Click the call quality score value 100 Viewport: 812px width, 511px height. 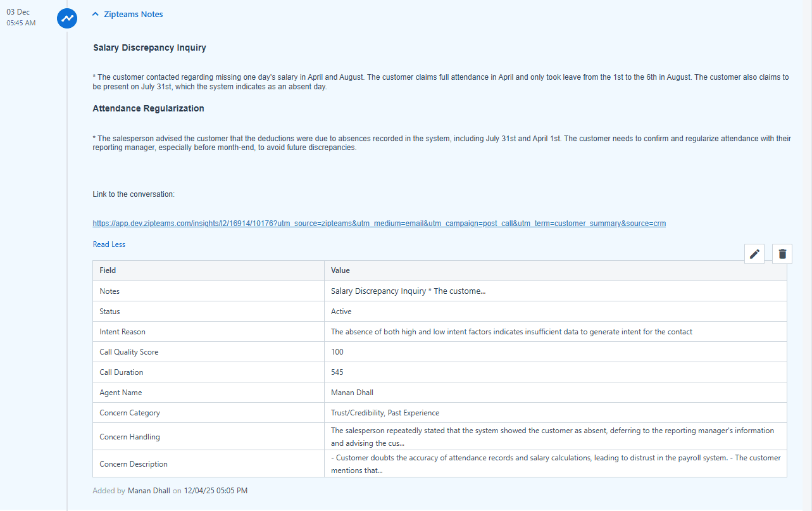click(x=337, y=352)
